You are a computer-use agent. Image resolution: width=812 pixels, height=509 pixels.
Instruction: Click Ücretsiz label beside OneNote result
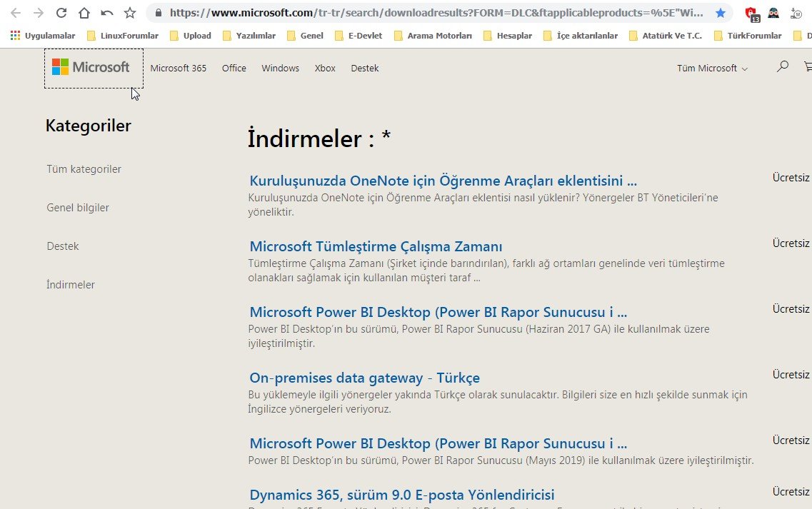(791, 178)
